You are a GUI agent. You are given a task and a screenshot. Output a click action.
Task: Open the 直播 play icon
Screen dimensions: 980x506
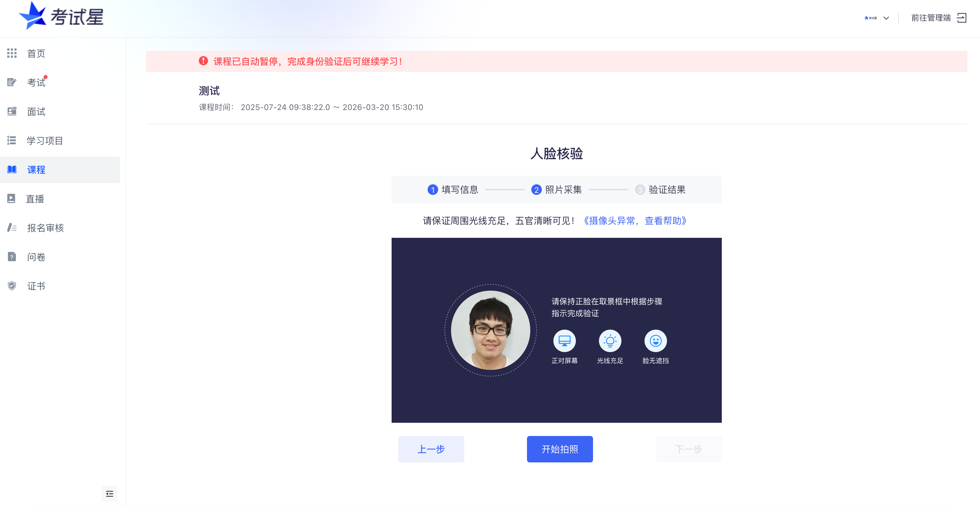pyautogui.click(x=12, y=199)
